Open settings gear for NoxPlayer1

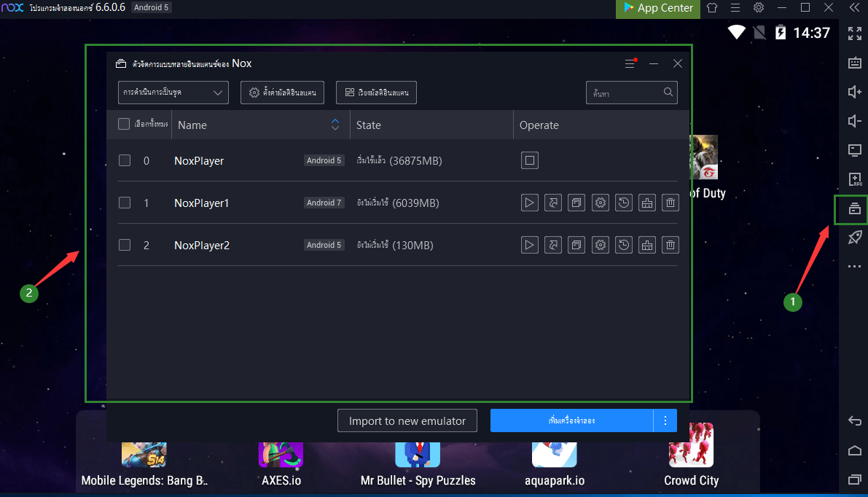click(x=600, y=203)
